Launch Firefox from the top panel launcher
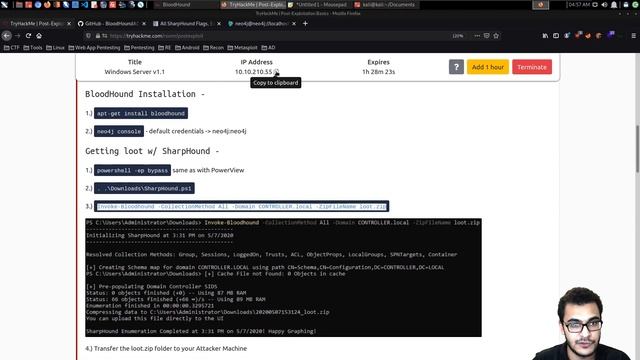 click(x=47, y=5)
